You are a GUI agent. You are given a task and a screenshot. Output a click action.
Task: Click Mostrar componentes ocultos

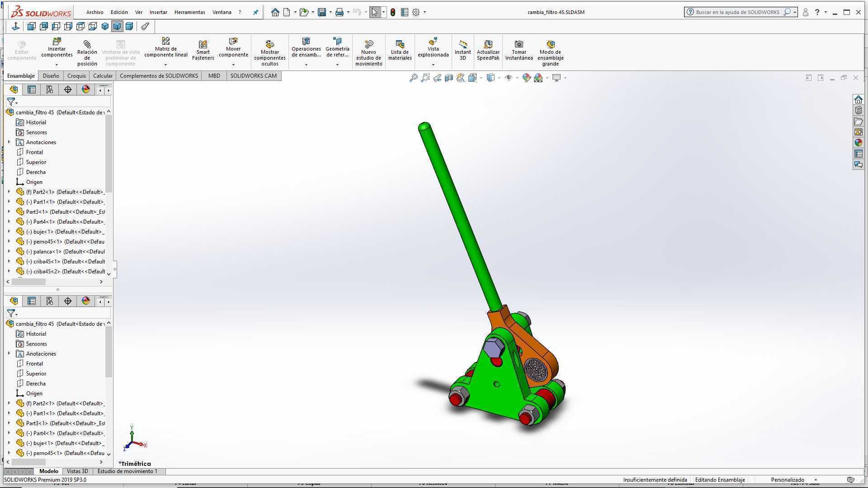[x=270, y=53]
